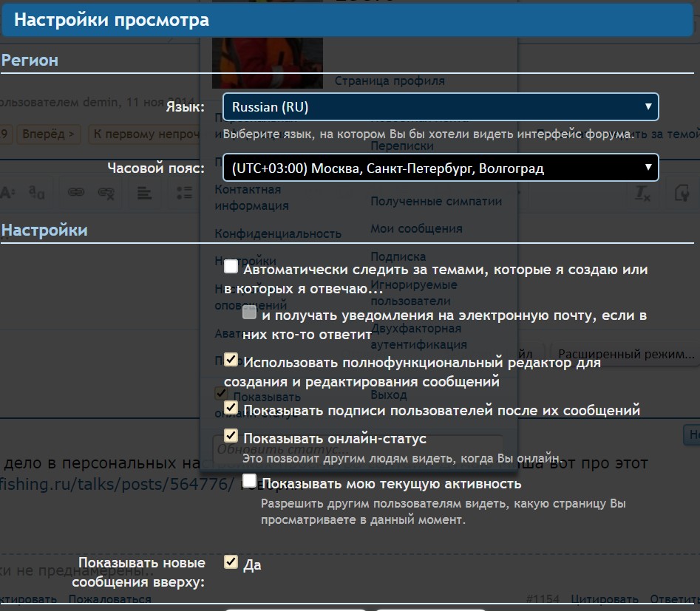Uncheck the full-featured editor checkbox
Viewport: 700px width, 611px height.
tap(231, 360)
